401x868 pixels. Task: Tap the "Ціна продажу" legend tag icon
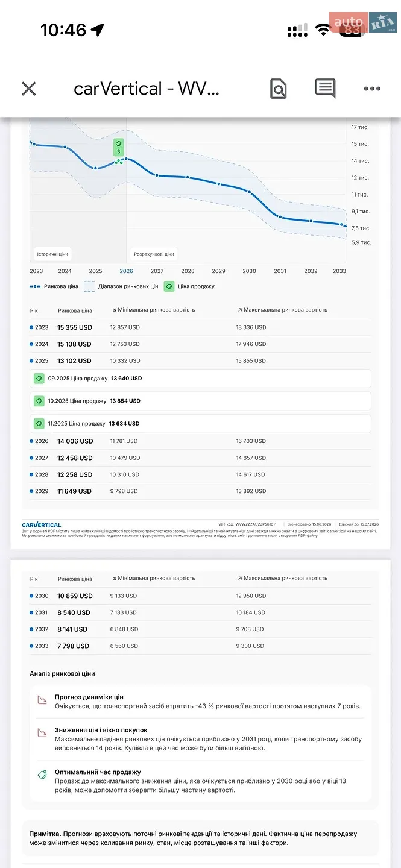[169, 286]
